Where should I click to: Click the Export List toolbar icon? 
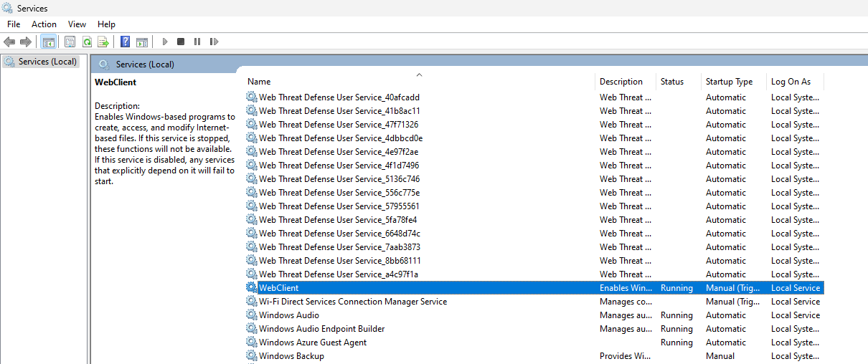(103, 42)
